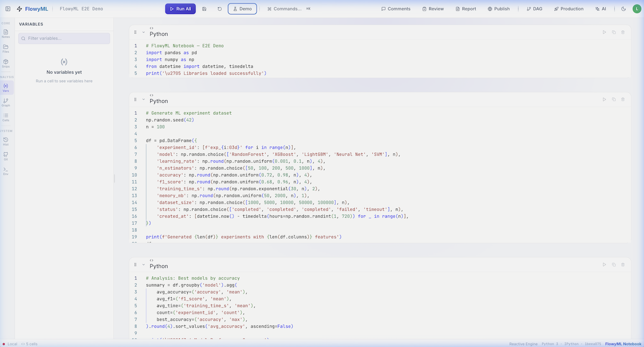Open the Files panel in the sidebar

tap(6, 48)
